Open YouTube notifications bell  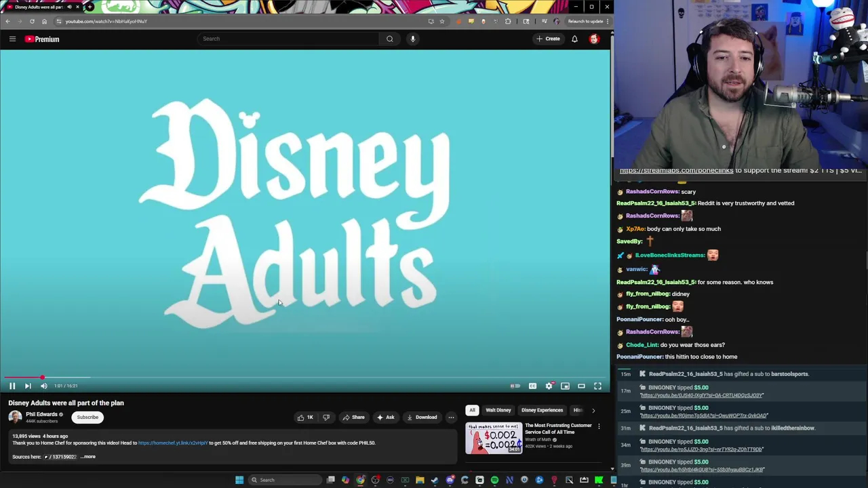point(574,39)
